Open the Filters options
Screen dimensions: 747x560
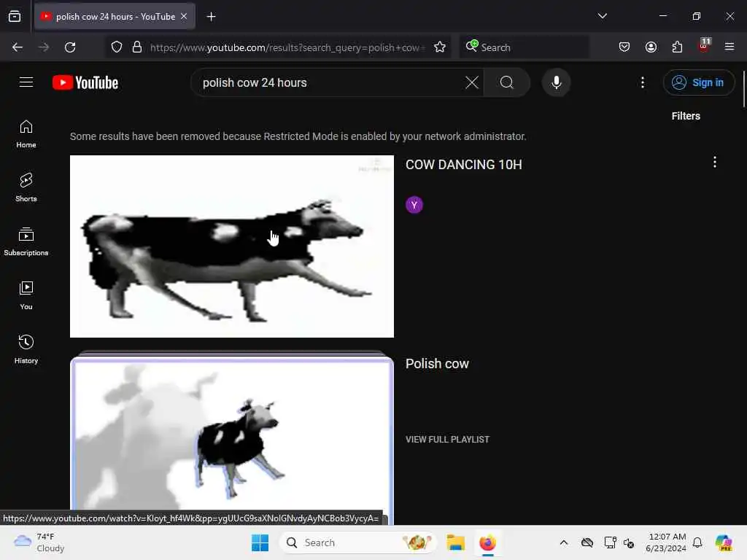click(x=686, y=116)
